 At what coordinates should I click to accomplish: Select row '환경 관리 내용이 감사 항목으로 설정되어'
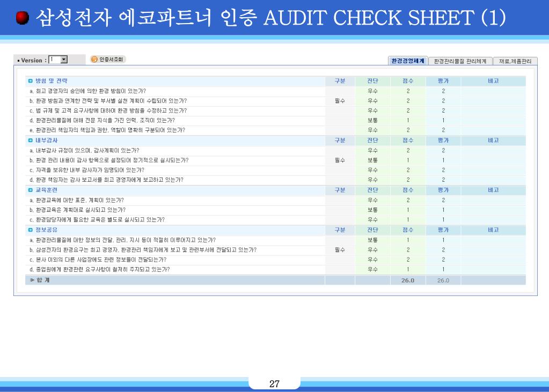pyautogui.click(x=275, y=160)
